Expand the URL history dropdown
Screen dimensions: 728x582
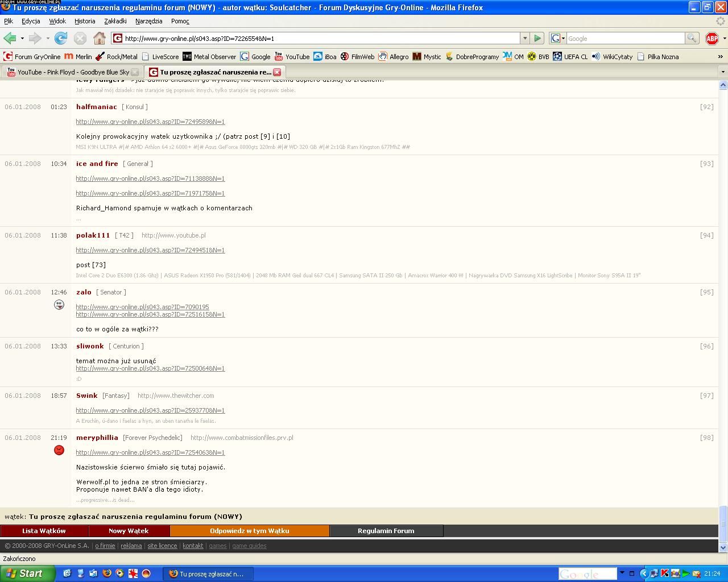pos(524,38)
